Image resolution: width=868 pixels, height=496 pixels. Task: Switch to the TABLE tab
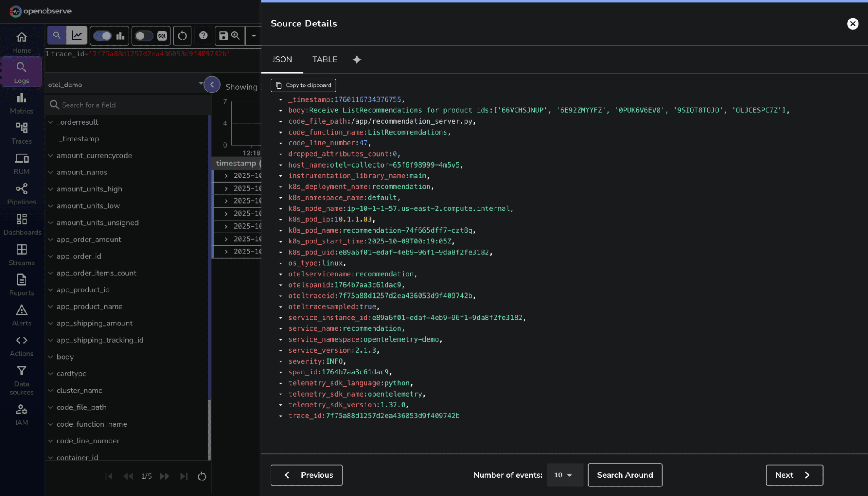324,59
